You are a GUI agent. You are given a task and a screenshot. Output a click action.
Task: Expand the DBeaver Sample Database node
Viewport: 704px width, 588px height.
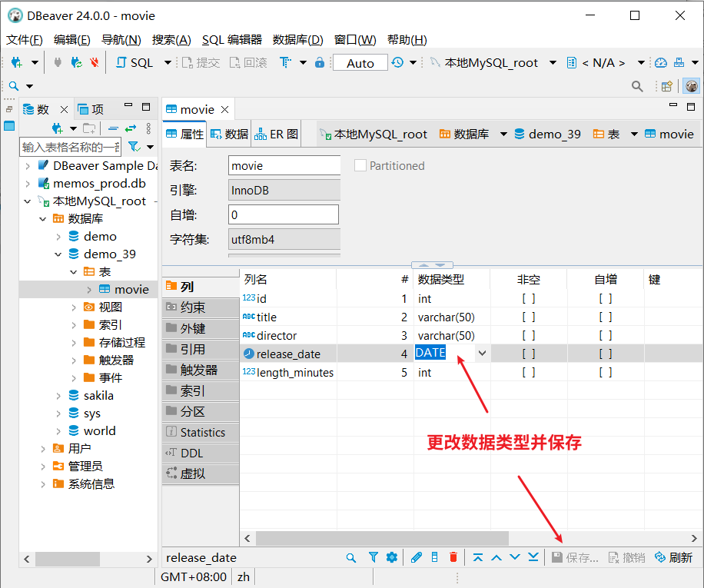pyautogui.click(x=28, y=166)
